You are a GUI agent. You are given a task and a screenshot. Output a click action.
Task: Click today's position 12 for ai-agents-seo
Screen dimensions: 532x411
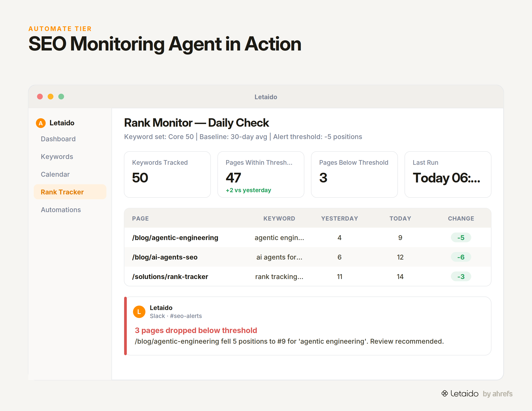pos(400,257)
